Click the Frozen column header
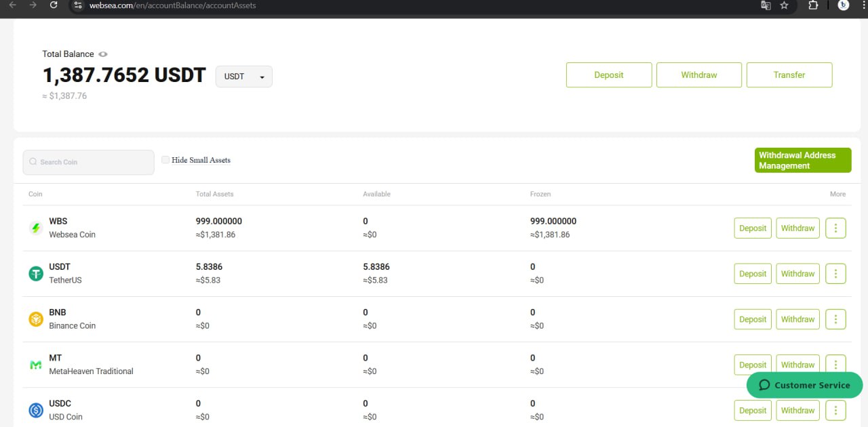Viewport: 868px width, 427px height. 540,194
